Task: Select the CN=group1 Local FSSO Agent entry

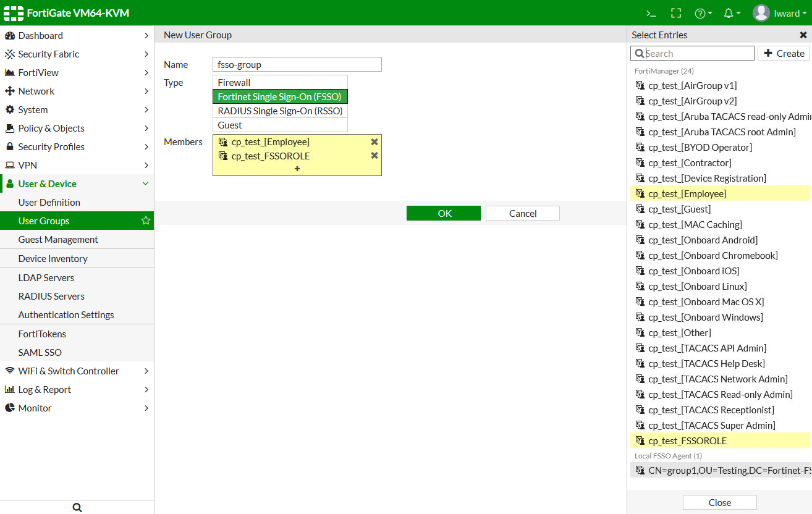Action: pos(720,470)
